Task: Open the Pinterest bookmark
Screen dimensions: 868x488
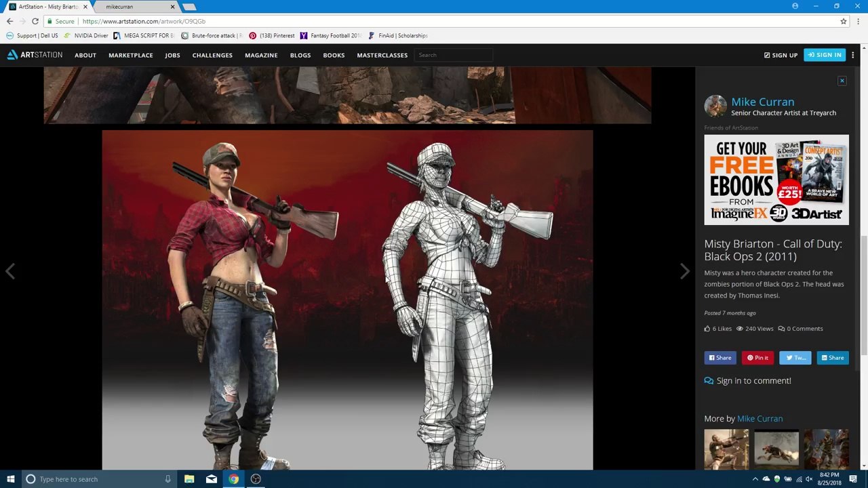Action: tap(272, 35)
